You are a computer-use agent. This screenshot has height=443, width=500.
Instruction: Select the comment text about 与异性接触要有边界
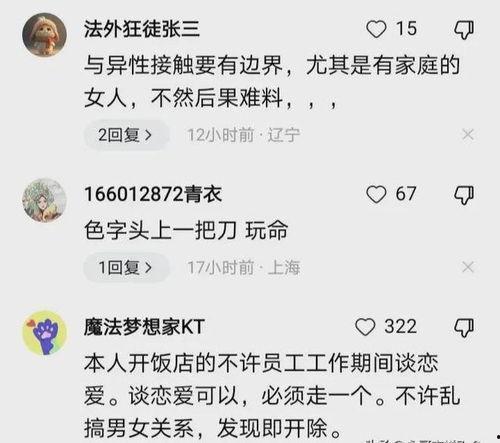coord(272,82)
